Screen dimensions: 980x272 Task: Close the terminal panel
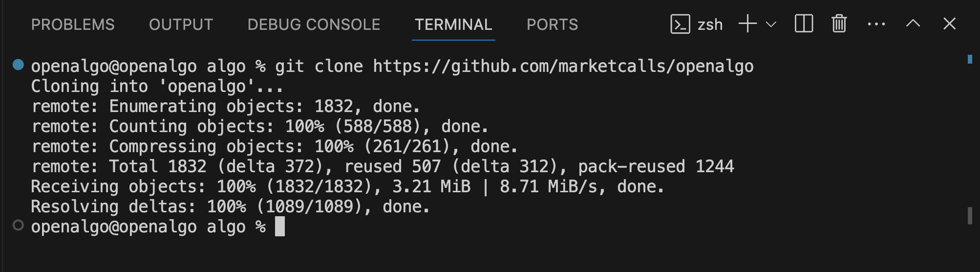pyautogui.click(x=949, y=24)
